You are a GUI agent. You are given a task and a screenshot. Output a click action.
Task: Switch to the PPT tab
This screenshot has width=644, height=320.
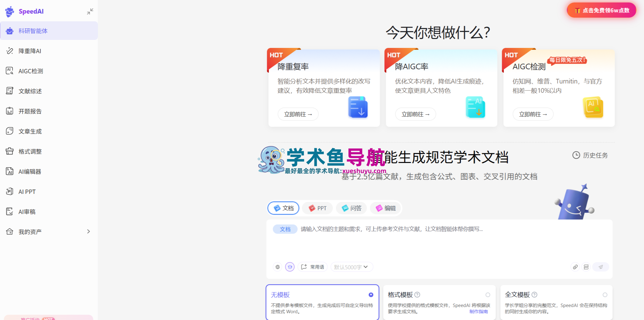click(317, 208)
